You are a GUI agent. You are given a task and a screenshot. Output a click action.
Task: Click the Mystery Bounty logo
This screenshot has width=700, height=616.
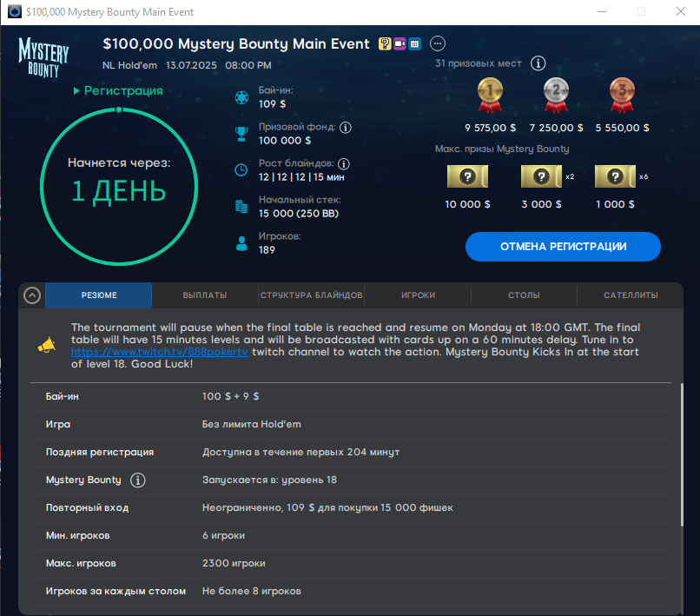pyautogui.click(x=43, y=57)
